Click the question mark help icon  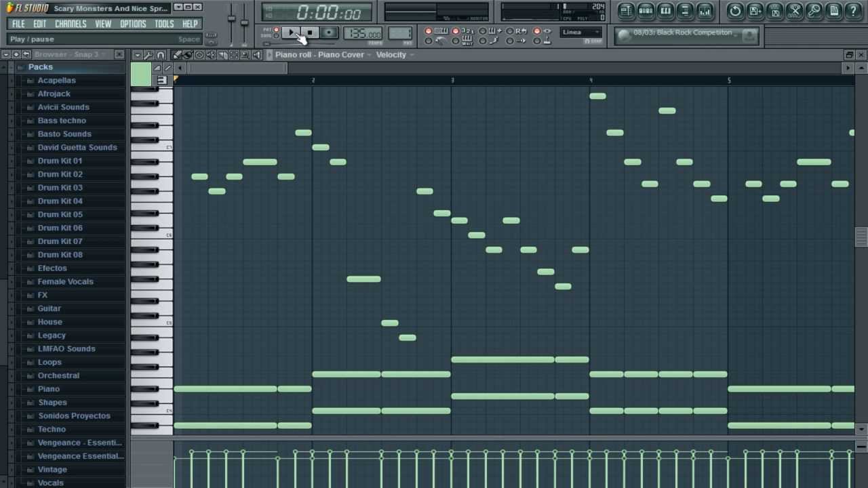854,11
